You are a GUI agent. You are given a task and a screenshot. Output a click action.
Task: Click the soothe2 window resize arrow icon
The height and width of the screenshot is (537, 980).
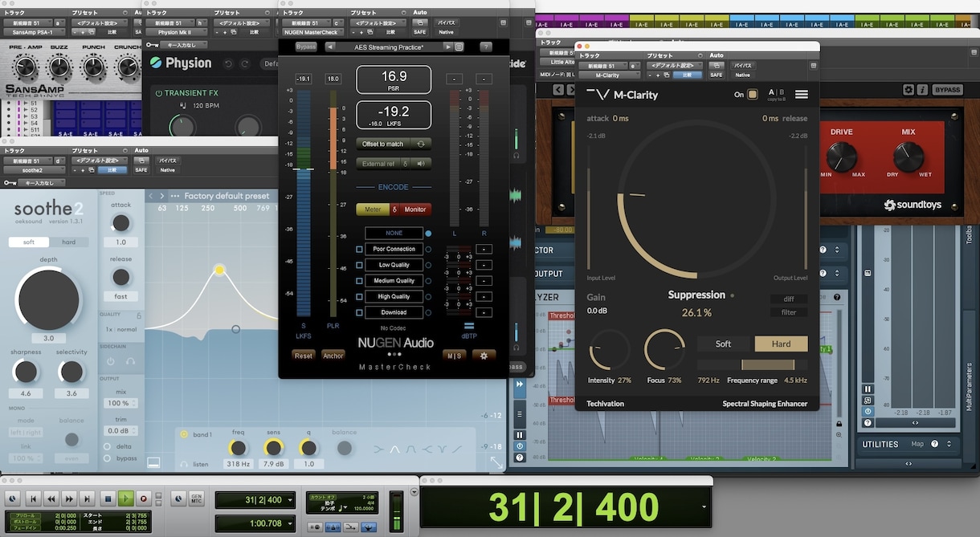pyautogui.click(x=497, y=463)
